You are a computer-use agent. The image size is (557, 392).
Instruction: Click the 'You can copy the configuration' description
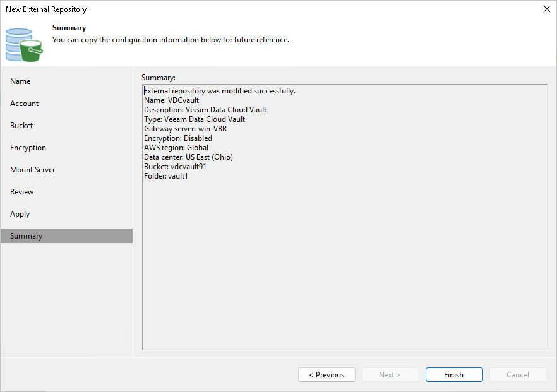click(x=171, y=40)
